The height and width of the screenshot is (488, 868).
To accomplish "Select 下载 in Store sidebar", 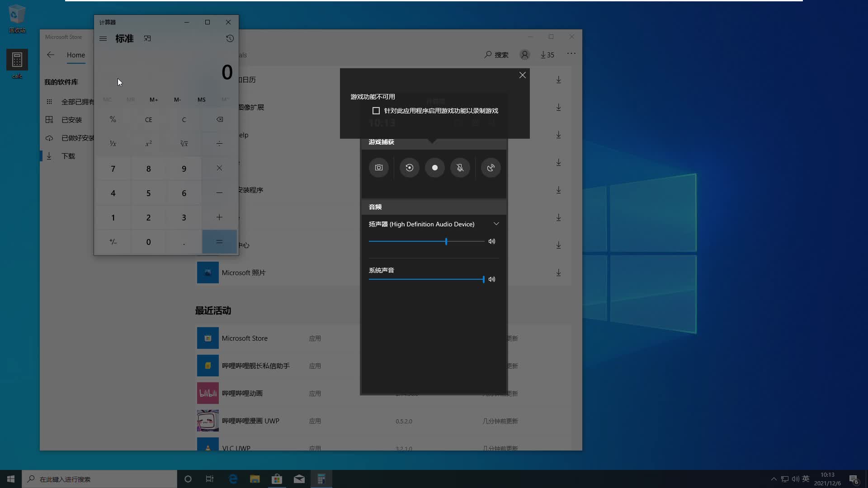I will [x=68, y=156].
